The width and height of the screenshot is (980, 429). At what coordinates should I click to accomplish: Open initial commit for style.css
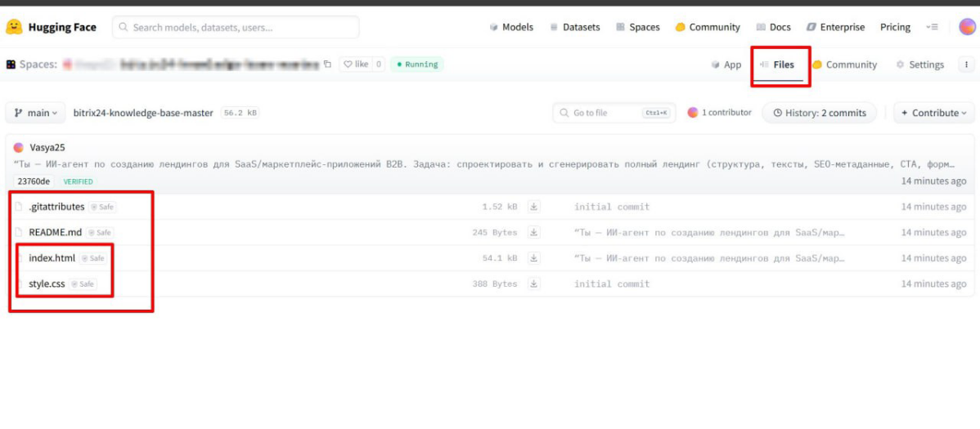coord(612,284)
